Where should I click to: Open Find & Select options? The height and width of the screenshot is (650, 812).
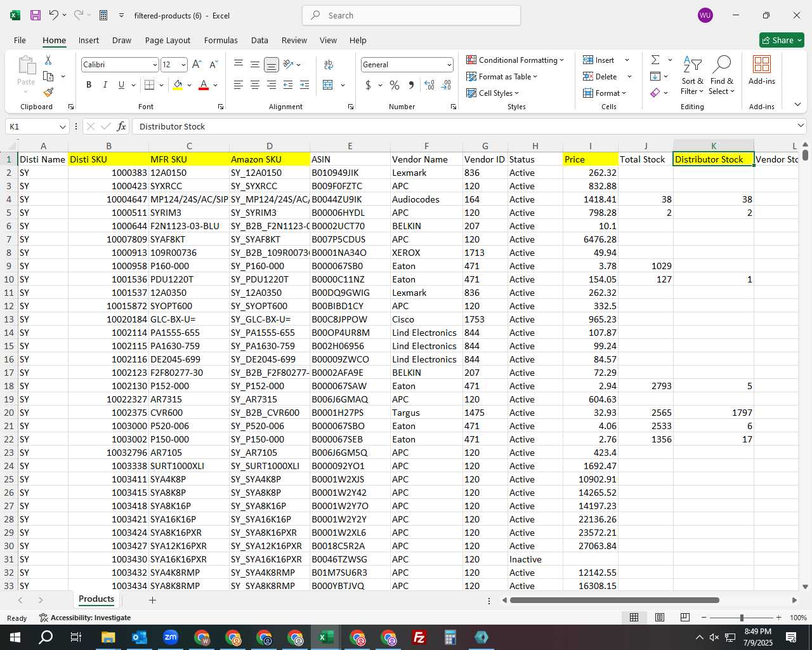tap(722, 75)
